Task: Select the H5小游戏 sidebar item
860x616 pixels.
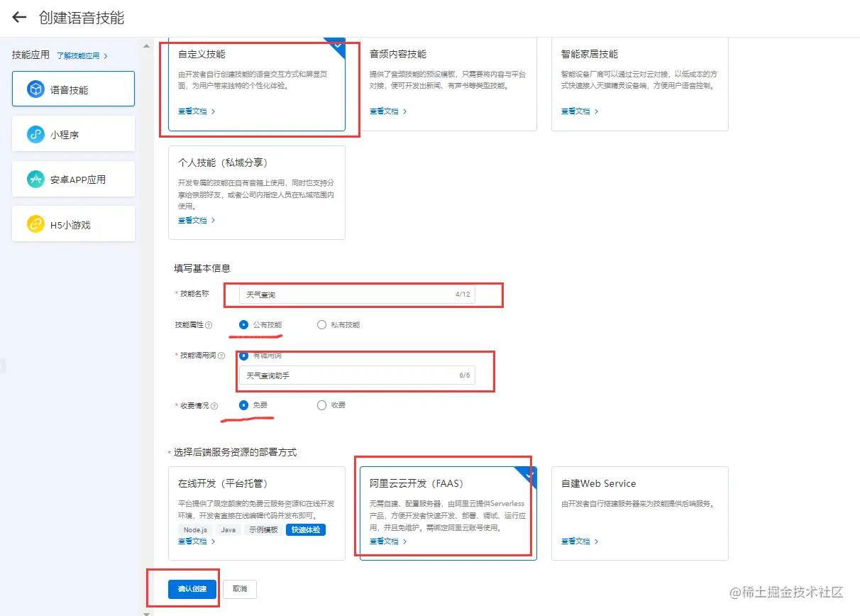Action: pyautogui.click(x=73, y=224)
